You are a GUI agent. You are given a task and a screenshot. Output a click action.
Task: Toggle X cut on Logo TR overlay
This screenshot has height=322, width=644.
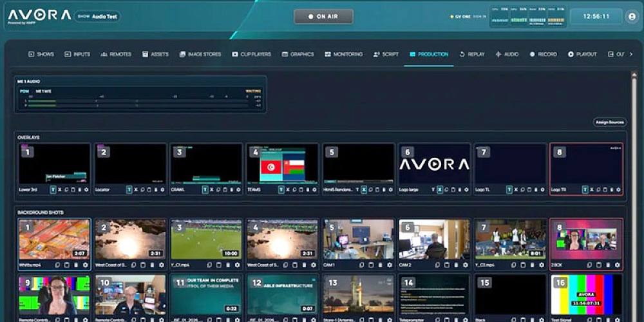592,190
